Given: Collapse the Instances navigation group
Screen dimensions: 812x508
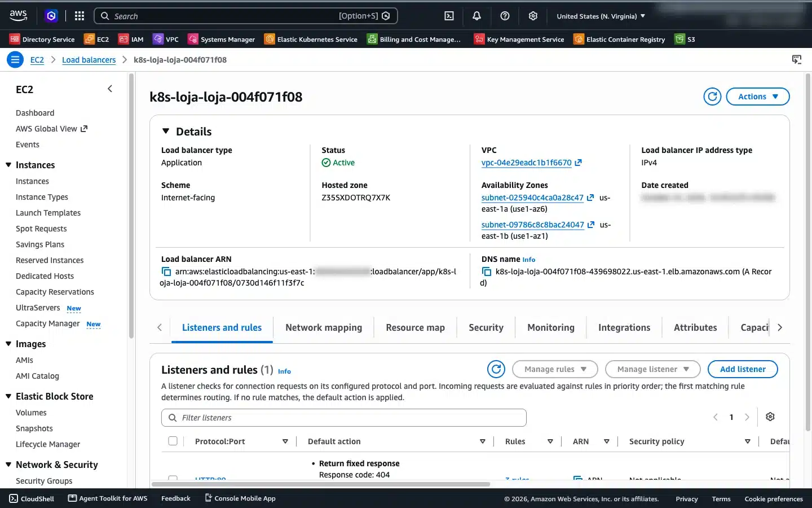Looking at the screenshot, I should click(x=8, y=165).
